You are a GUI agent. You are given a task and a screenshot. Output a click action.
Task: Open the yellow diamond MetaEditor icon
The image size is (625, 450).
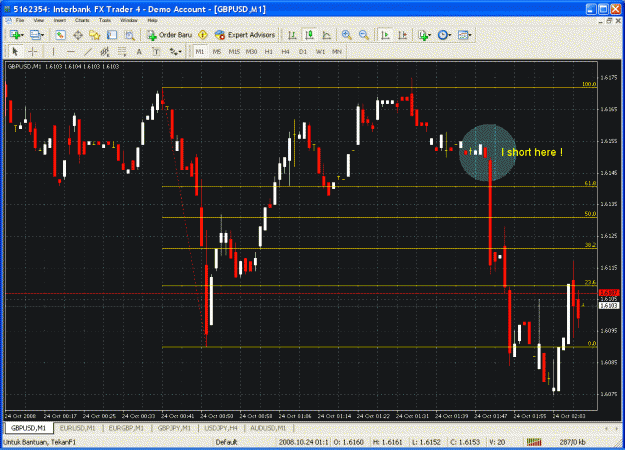coord(202,35)
